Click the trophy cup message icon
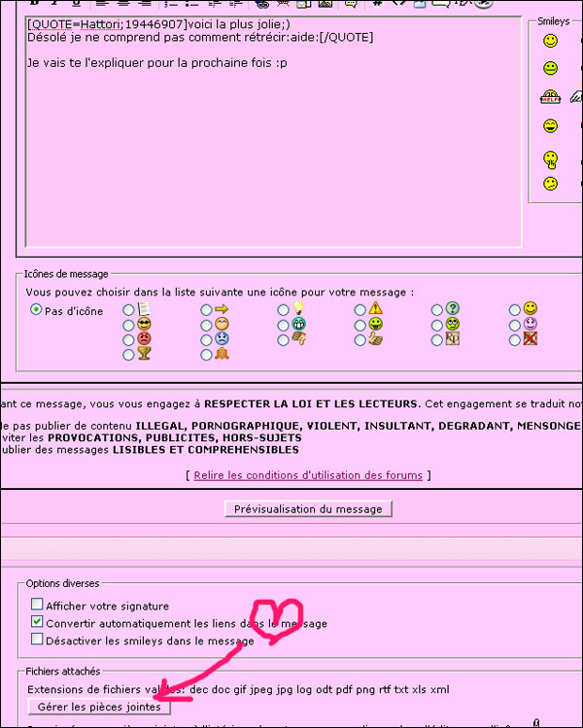This screenshot has height=728, width=583. tap(145, 354)
